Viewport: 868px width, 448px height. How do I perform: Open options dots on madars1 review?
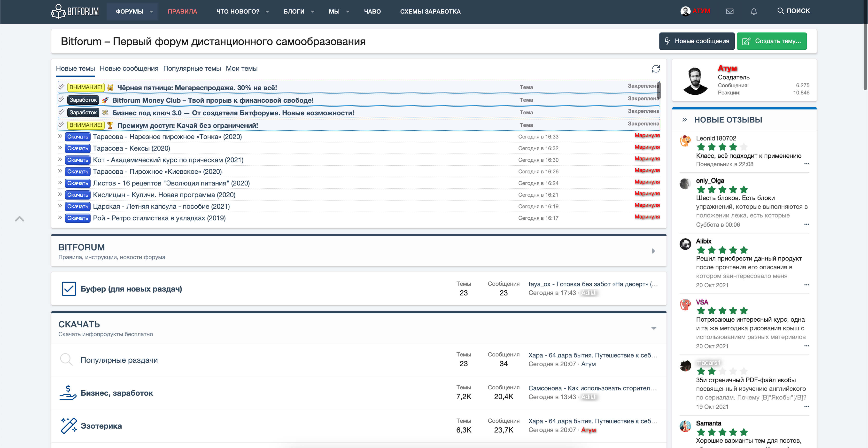point(807,406)
